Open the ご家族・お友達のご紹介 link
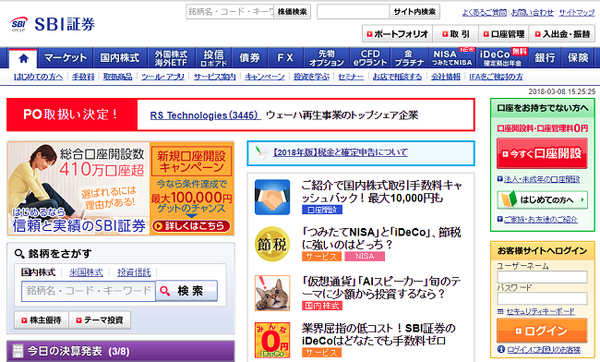The height and width of the screenshot is (362, 600). point(540,219)
